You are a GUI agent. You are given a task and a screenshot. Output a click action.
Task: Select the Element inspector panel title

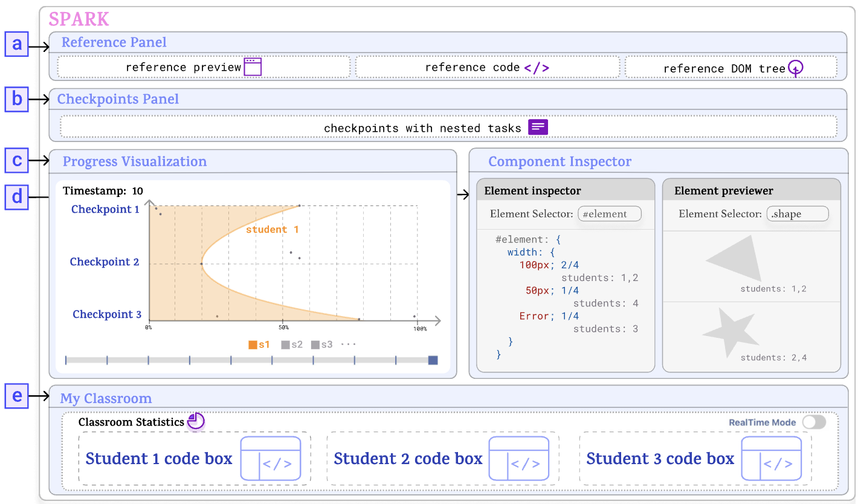(533, 191)
